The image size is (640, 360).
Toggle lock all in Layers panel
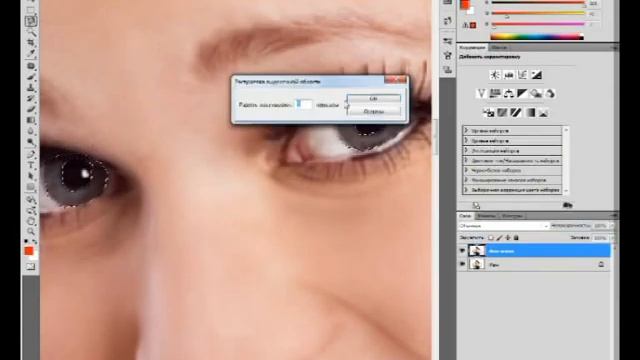[x=516, y=238]
